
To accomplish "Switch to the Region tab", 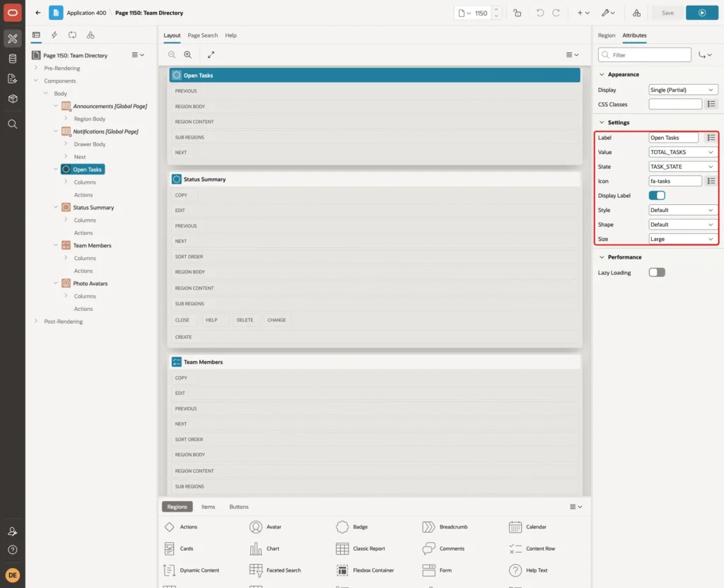I will 606,35.
